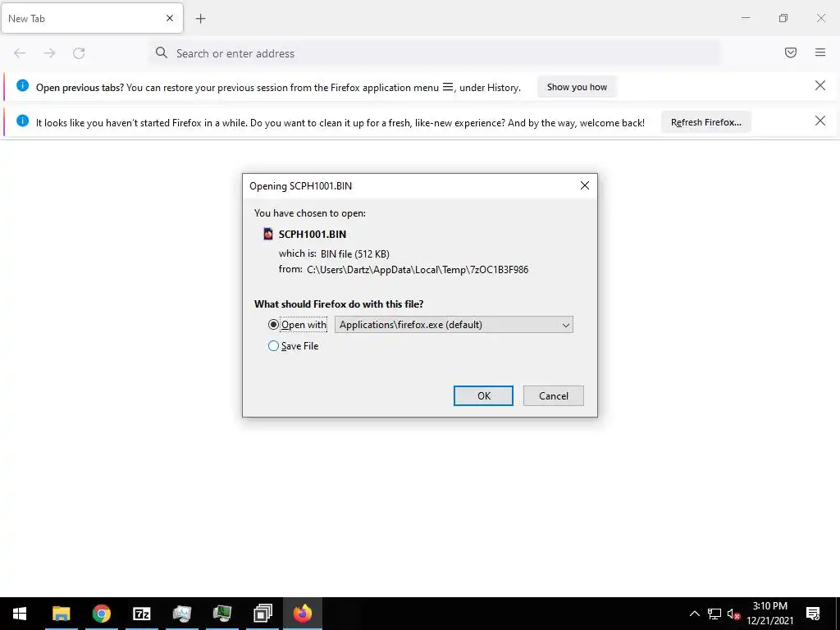
Task: Expand the 'Applications\firefox.exe (default)' dropdown
Action: click(x=454, y=325)
